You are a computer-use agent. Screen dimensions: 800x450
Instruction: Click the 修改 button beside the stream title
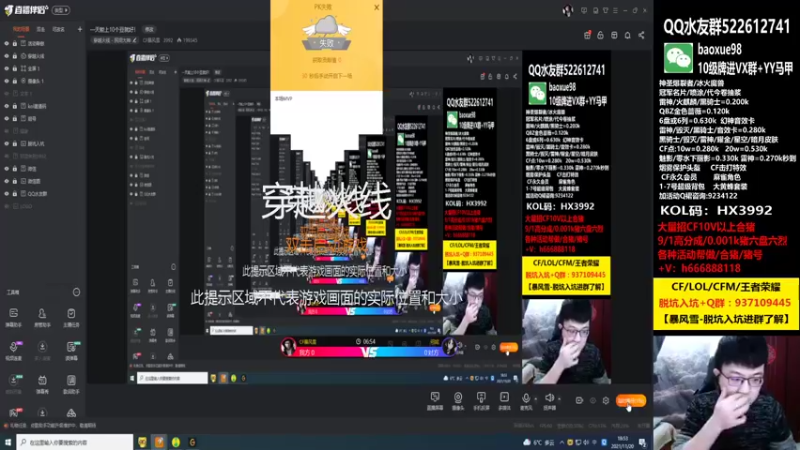click(x=149, y=30)
